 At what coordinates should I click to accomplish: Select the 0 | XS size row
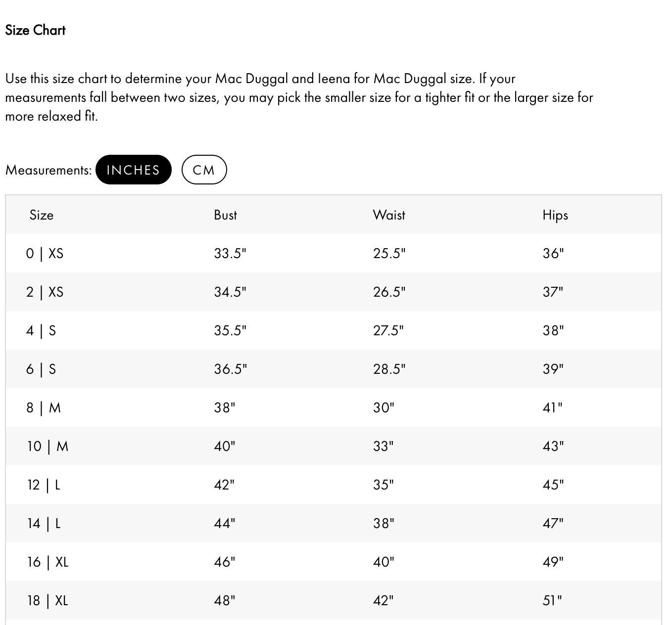click(45, 254)
